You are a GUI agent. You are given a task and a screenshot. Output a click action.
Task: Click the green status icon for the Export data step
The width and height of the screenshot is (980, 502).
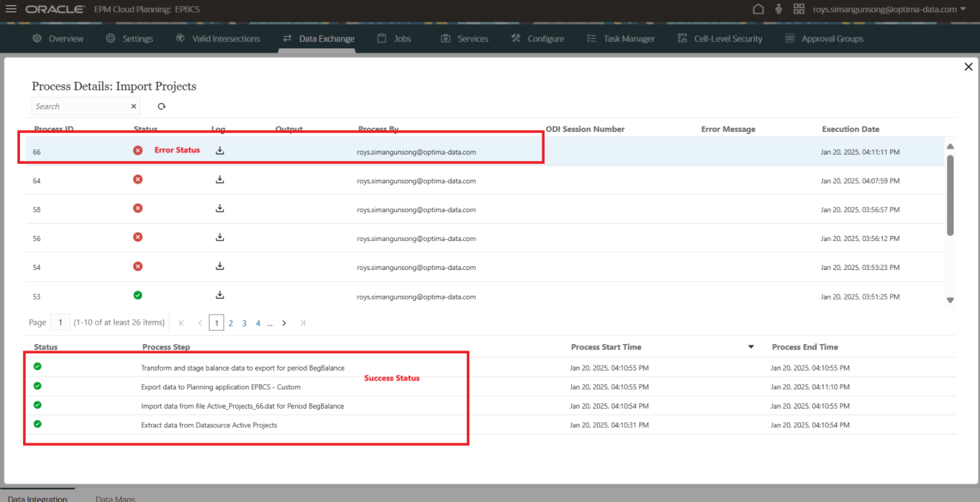(37, 386)
